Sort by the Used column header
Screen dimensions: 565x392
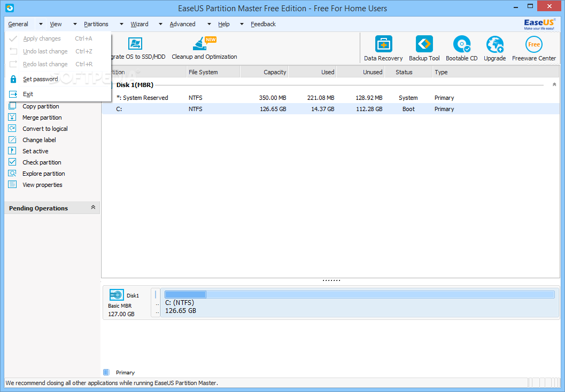(312, 72)
